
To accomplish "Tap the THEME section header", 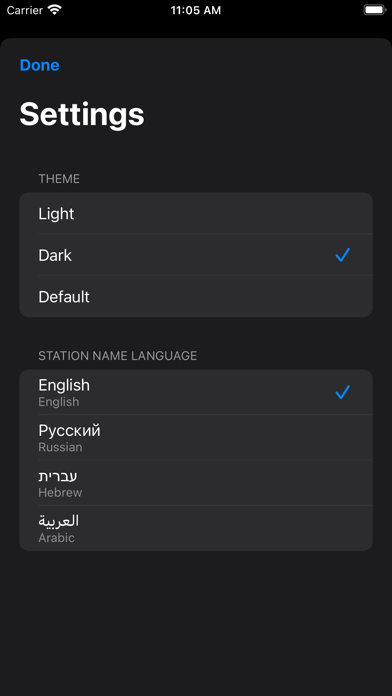I will 59,179.
